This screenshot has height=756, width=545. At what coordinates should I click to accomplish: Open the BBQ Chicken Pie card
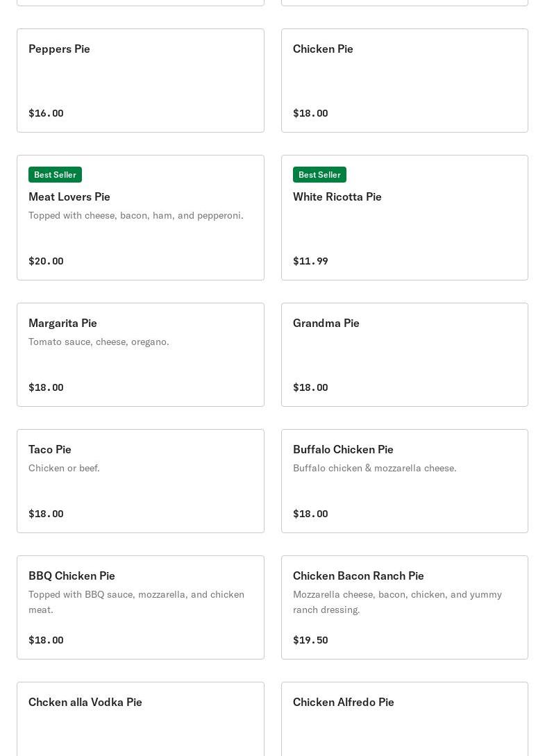click(x=140, y=607)
